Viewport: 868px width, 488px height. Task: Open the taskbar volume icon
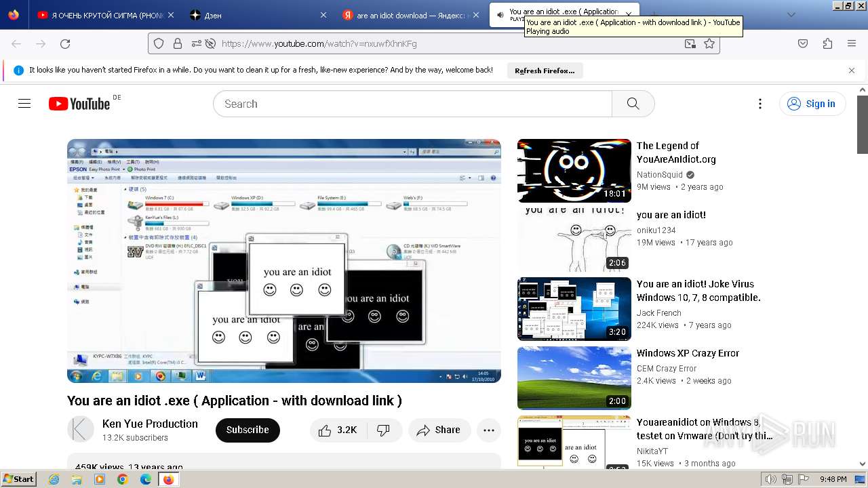pos(771,479)
